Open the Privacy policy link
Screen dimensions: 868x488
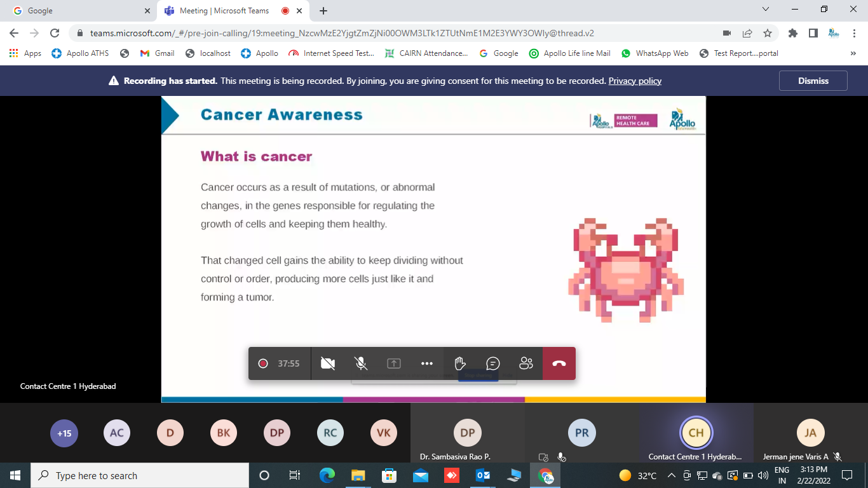635,81
